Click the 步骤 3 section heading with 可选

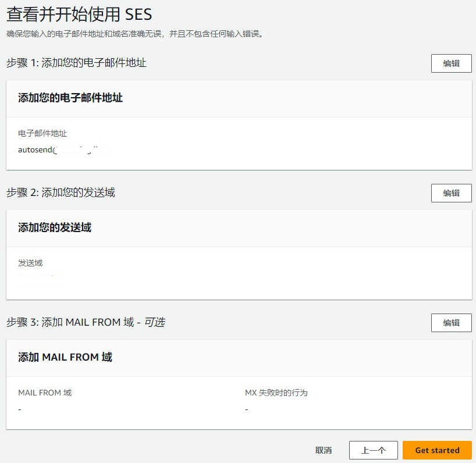pyautogui.click(x=86, y=322)
